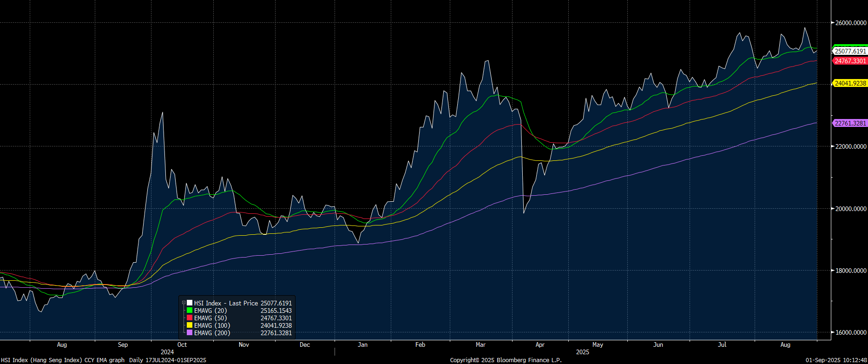
Task: Click the date range 17JUL2024-01SEP2025 text
Action: pyautogui.click(x=176, y=360)
